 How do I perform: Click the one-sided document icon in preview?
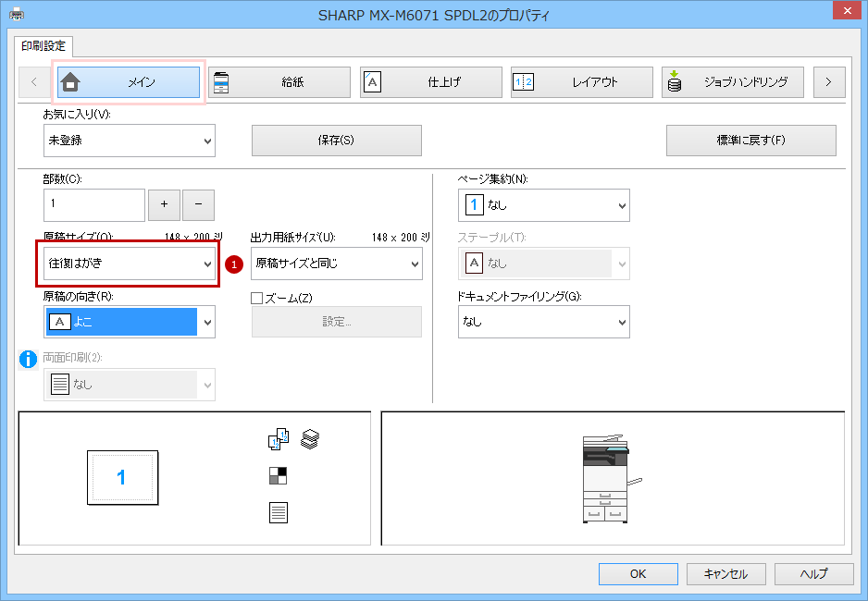278,512
